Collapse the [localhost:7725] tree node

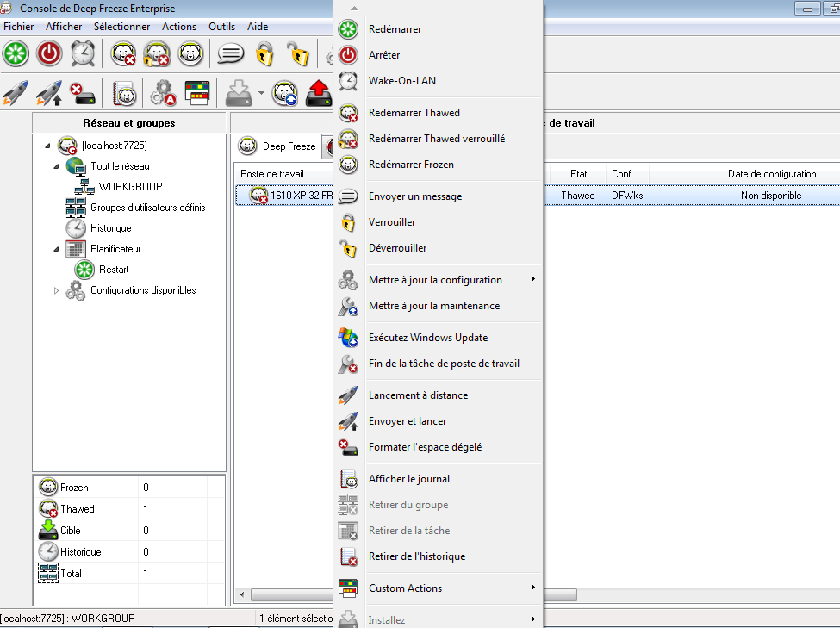coord(47,146)
